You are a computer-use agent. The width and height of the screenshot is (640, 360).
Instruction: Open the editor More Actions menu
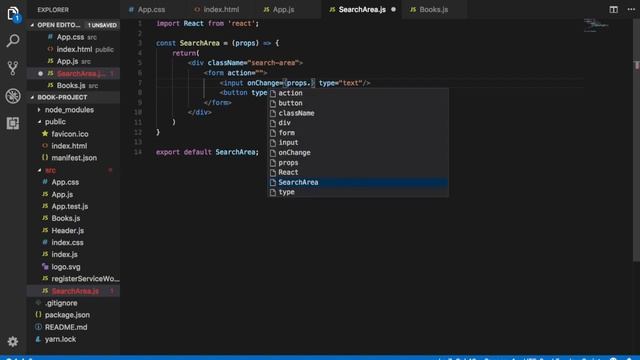[631, 9]
